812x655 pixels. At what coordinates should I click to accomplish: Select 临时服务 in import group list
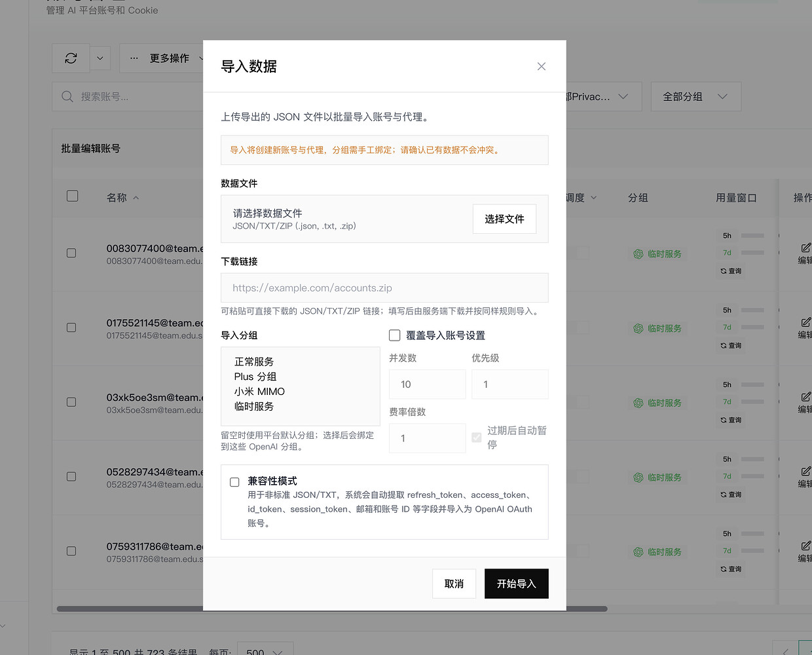click(254, 407)
